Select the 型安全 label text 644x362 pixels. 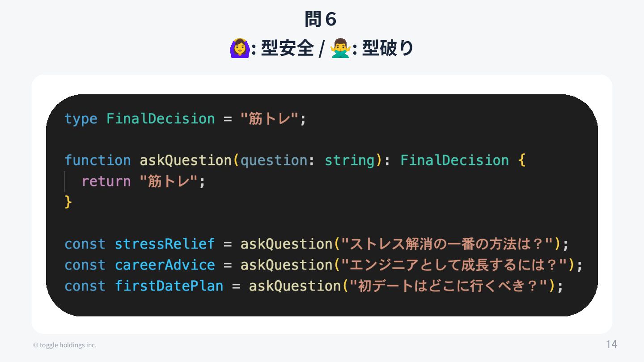click(x=287, y=48)
